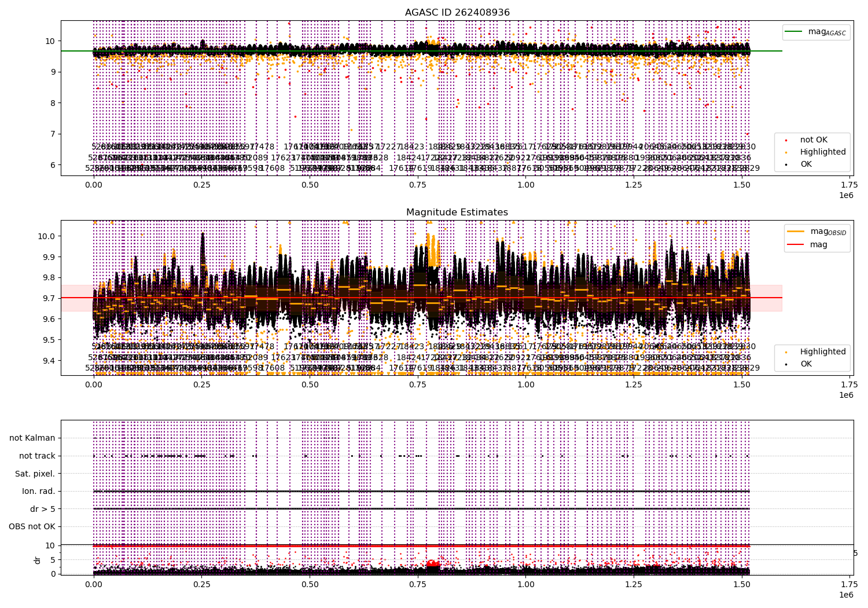Viewport: 868px width, 608px height.
Task: Select the orange mag OBSID legend line
Action: [x=795, y=232]
